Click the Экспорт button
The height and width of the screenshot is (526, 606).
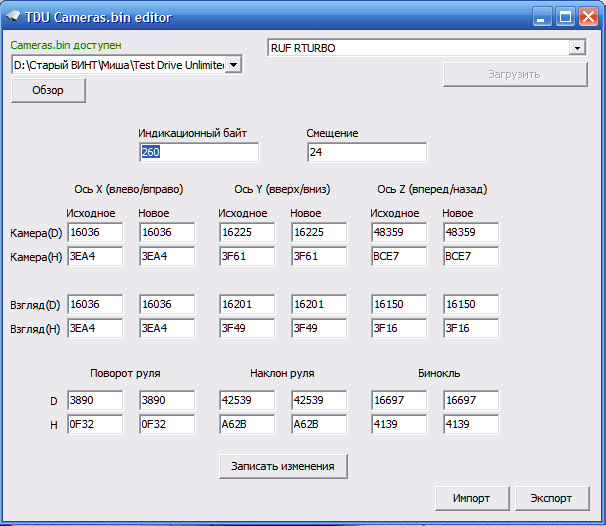pyautogui.click(x=551, y=498)
